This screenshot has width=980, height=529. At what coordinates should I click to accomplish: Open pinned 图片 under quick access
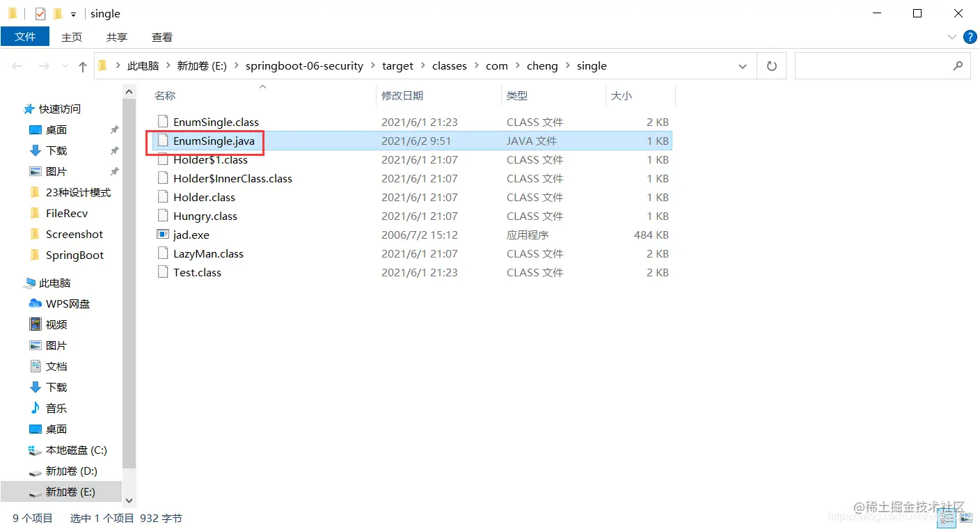click(56, 171)
